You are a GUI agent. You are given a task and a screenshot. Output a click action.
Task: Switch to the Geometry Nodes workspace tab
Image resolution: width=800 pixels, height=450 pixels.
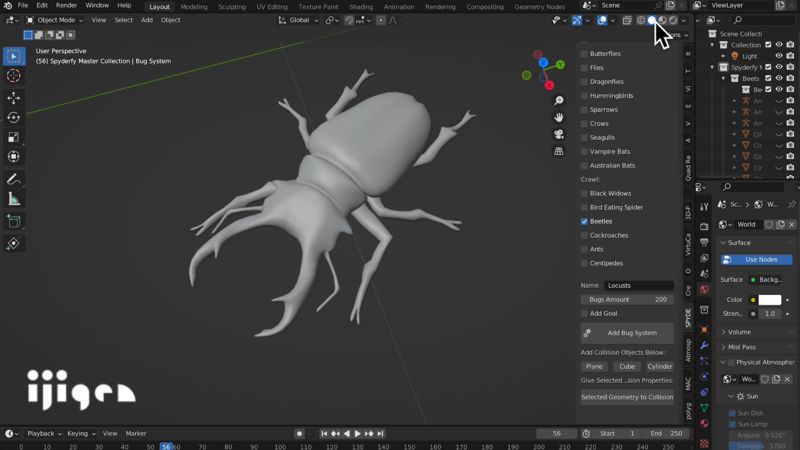[x=539, y=7]
